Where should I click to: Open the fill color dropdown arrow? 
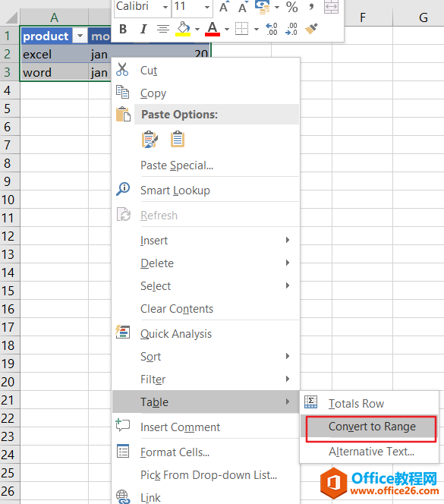(x=197, y=30)
